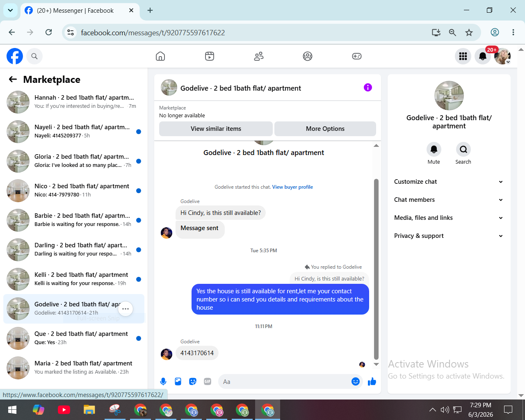The image size is (525, 420).
Task: Open Barbie's apartment conversation
Action: point(74,220)
